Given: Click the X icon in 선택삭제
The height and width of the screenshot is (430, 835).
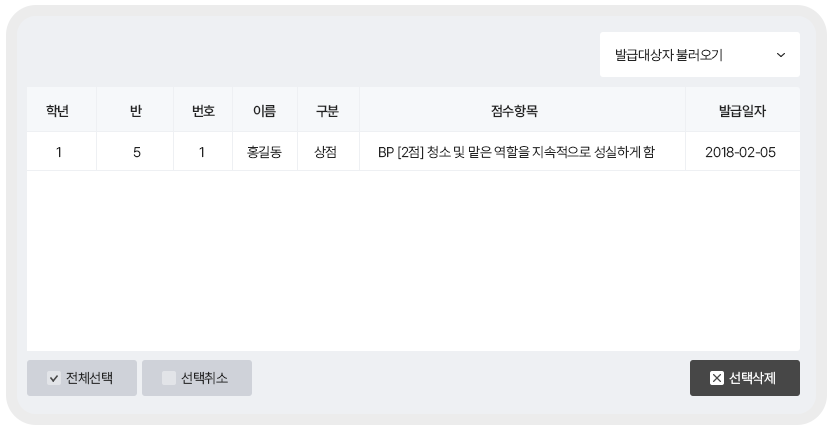Looking at the screenshot, I should point(717,378).
